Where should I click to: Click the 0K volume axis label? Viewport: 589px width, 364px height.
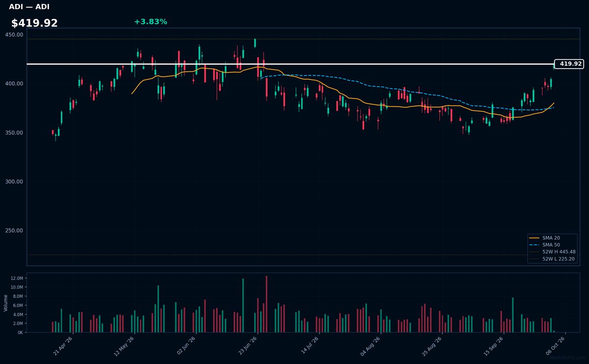coord(20,333)
